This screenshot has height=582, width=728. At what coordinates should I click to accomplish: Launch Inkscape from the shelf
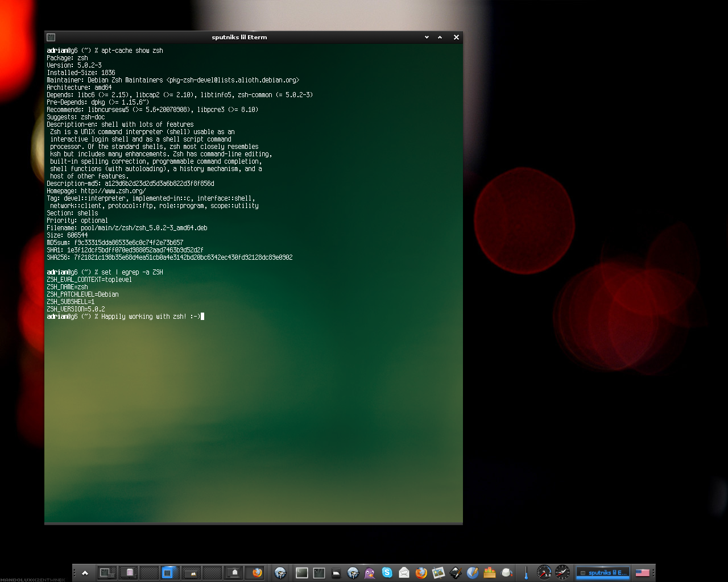point(456,572)
